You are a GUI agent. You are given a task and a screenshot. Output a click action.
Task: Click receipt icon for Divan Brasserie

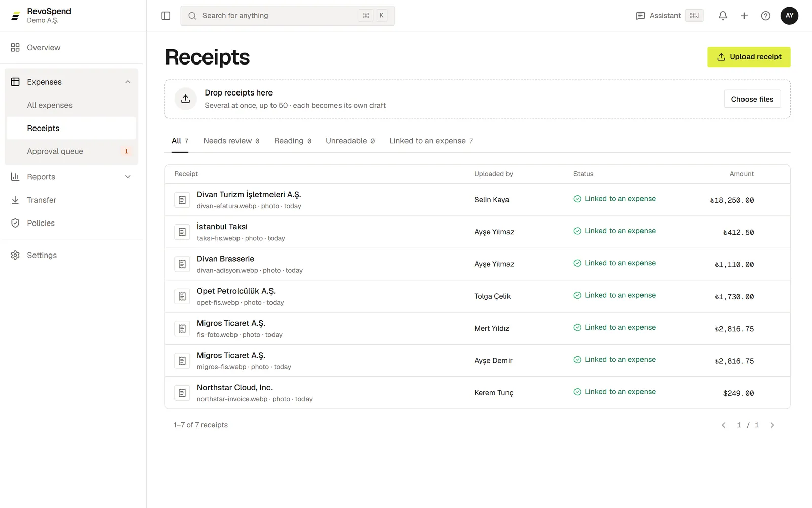[182, 264]
